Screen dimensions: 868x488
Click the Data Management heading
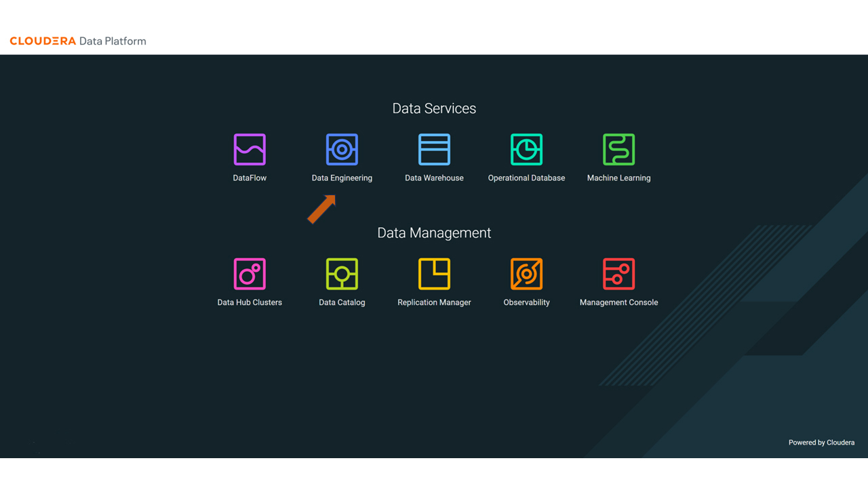pos(434,232)
